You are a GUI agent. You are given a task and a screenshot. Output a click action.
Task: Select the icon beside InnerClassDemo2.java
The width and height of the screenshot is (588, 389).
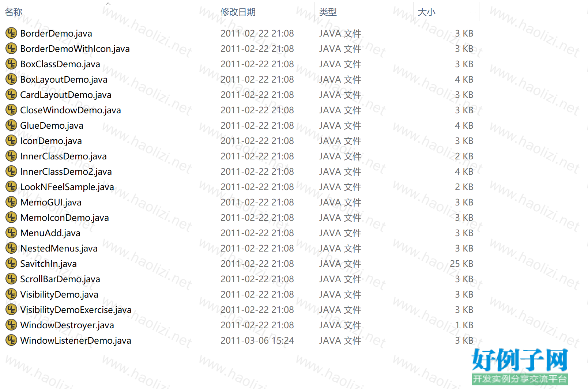[11, 171]
